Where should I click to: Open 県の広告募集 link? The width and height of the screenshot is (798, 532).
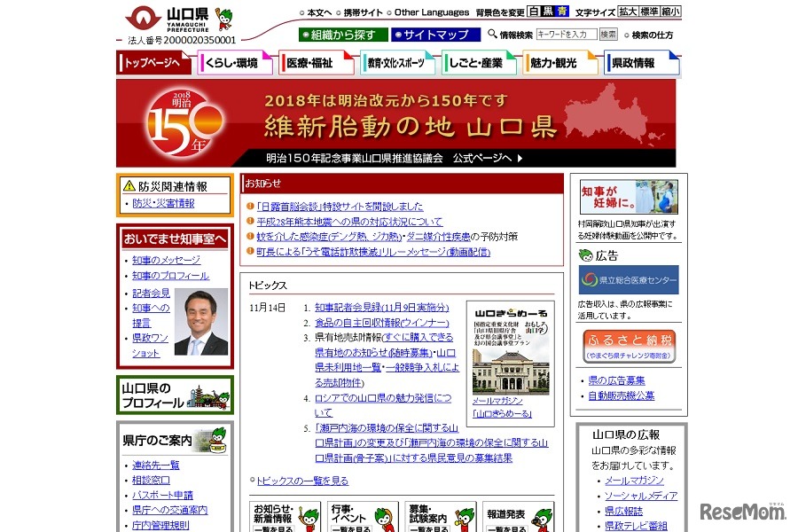point(616,380)
